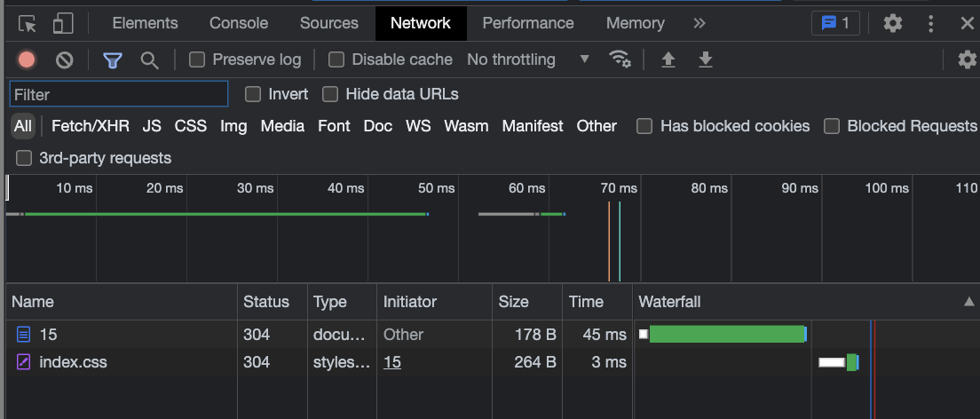Switch to the Console tab
Image resolution: width=980 pixels, height=419 pixels.
pos(239,23)
